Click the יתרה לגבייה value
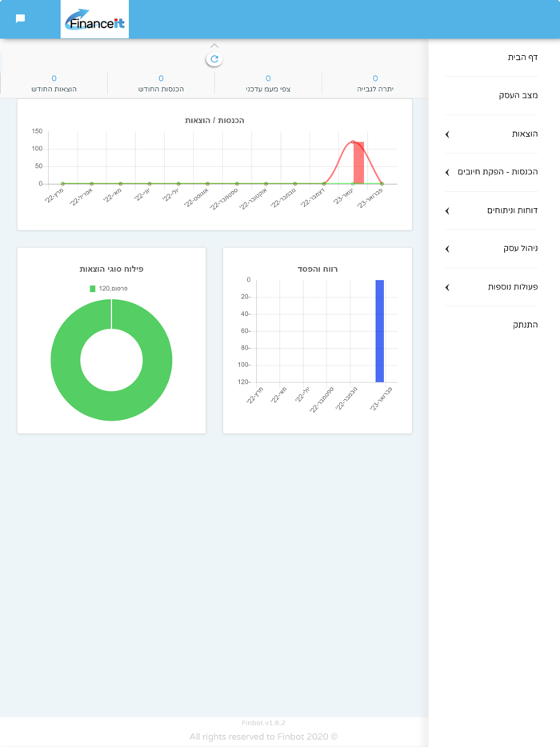This screenshot has width=560, height=747. click(x=374, y=78)
